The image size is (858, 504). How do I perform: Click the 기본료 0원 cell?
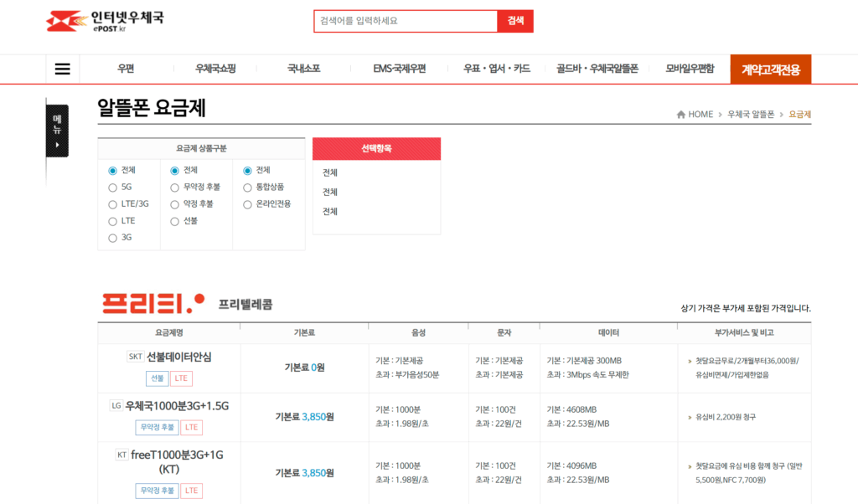(x=304, y=368)
